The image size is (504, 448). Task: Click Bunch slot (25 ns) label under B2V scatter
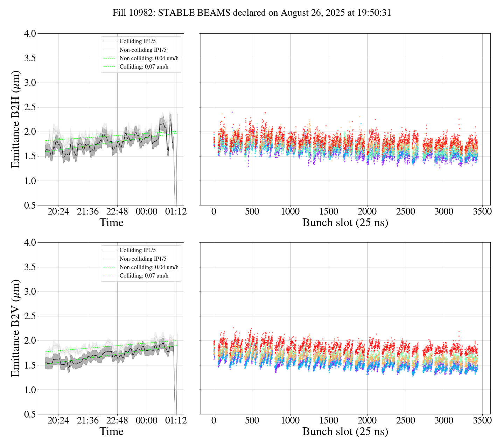(x=345, y=432)
